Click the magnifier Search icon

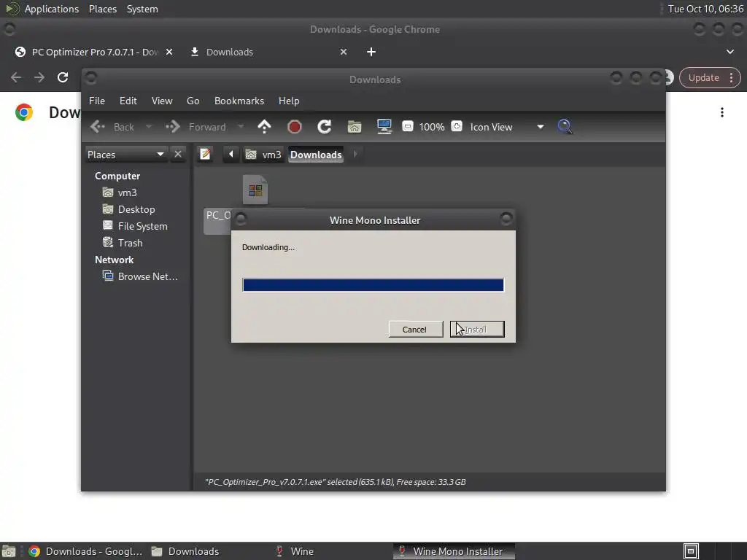565,127
